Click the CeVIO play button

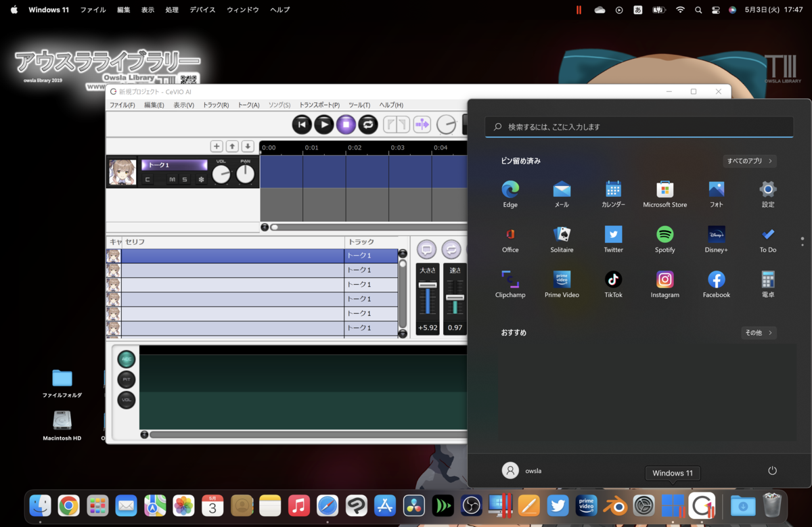pyautogui.click(x=324, y=124)
